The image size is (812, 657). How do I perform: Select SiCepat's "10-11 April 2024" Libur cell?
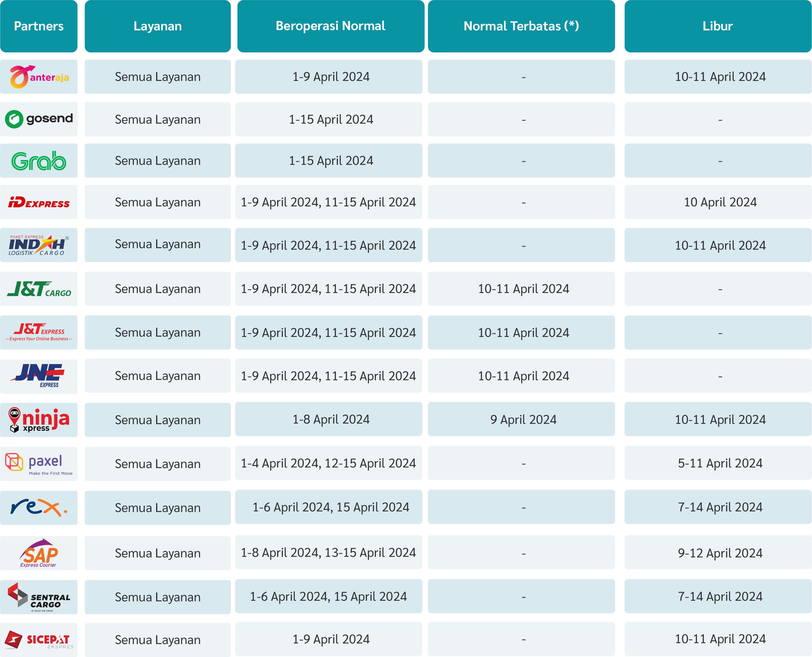(718, 639)
